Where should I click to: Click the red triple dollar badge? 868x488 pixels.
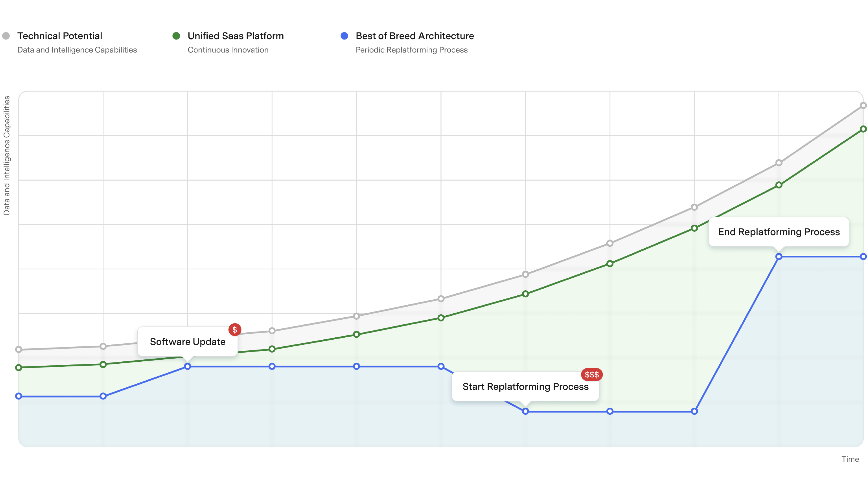pos(591,374)
